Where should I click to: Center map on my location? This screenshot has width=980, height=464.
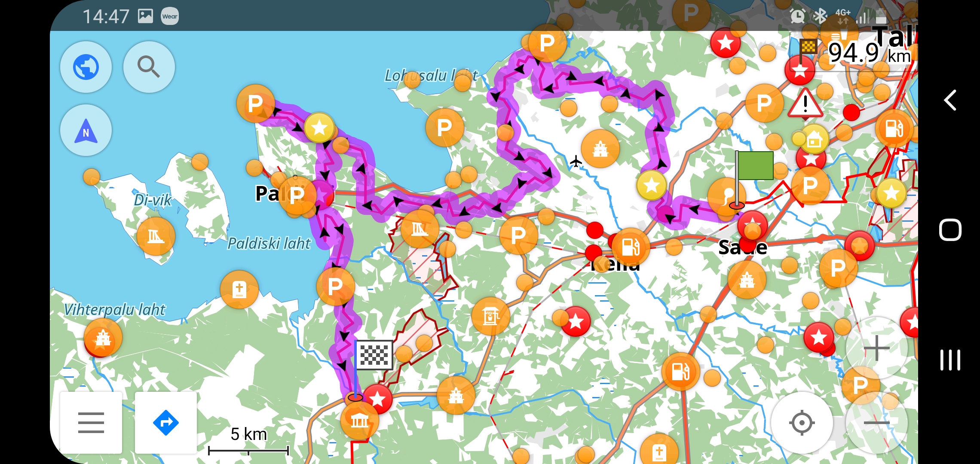(802, 423)
